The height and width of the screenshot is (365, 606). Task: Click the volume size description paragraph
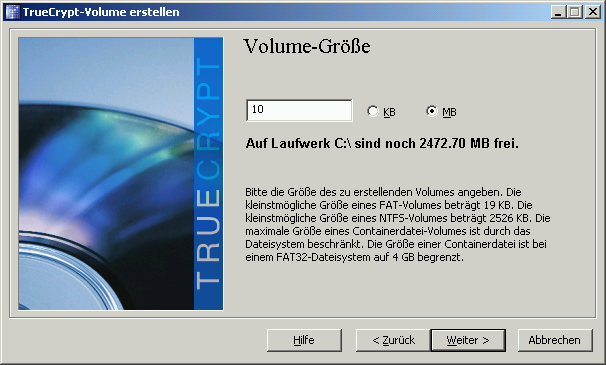pos(398,224)
